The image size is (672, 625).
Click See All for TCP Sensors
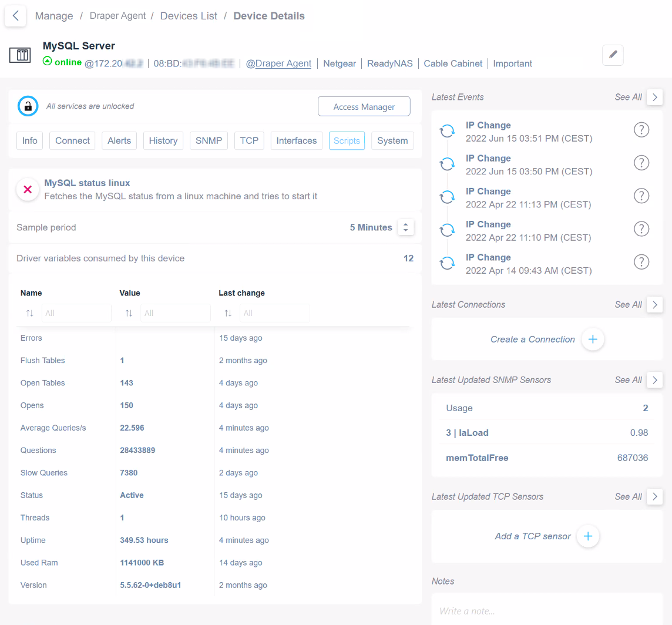coord(629,497)
